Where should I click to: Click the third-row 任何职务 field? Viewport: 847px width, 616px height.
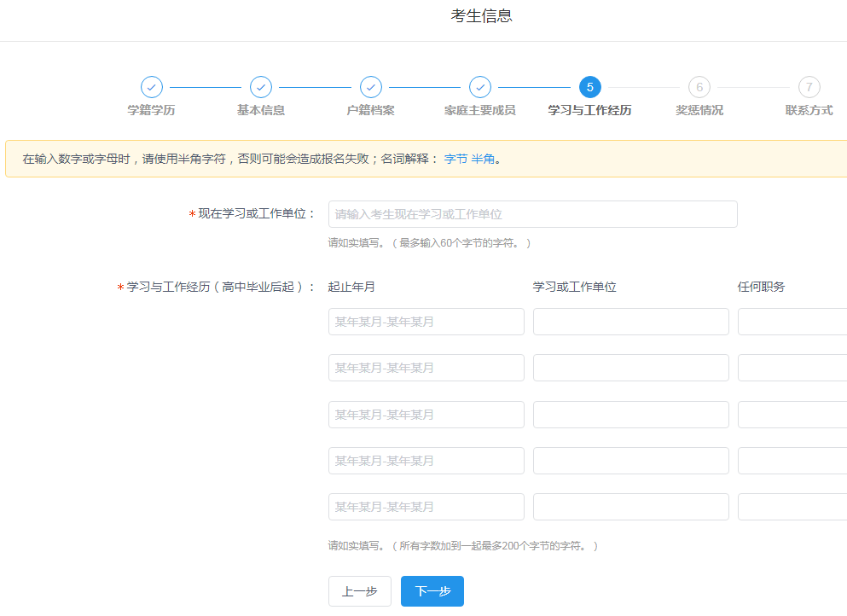tap(792, 415)
